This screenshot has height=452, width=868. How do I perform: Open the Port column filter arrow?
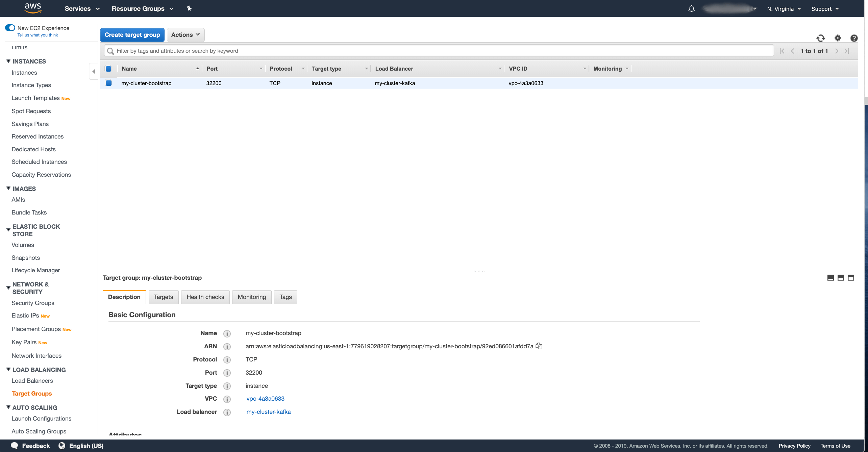tap(261, 69)
